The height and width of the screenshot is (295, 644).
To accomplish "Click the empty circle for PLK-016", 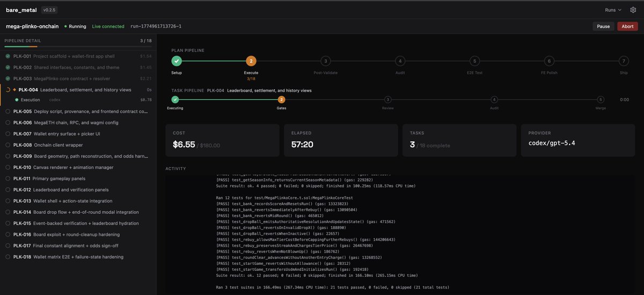I will point(8,234).
